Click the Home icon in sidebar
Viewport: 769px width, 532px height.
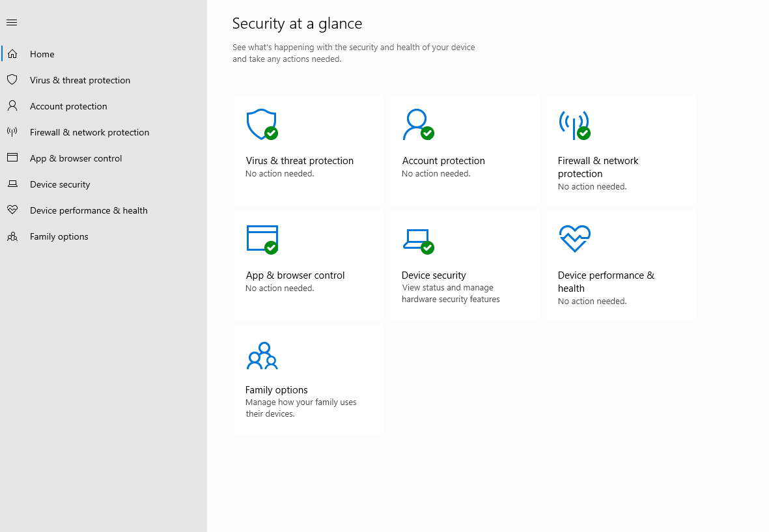pyautogui.click(x=12, y=54)
